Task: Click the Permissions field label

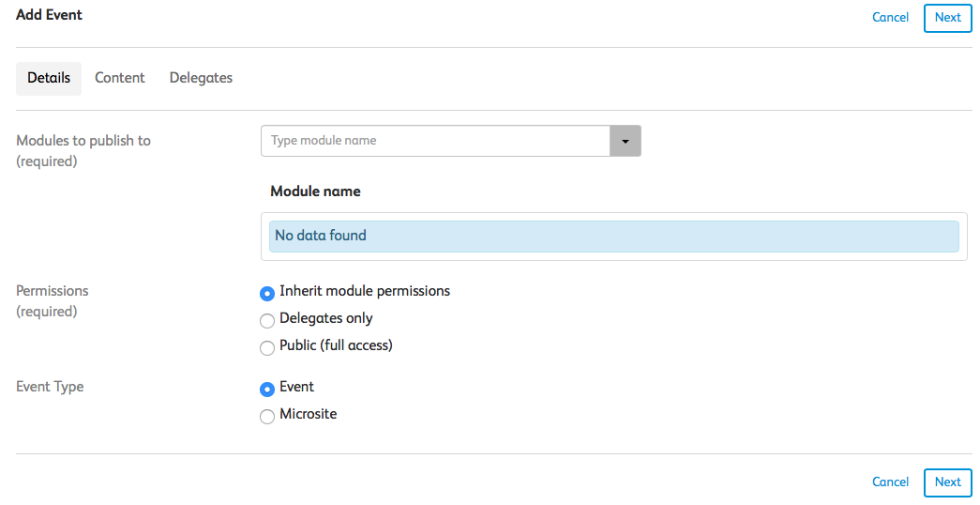Action: [x=53, y=291]
